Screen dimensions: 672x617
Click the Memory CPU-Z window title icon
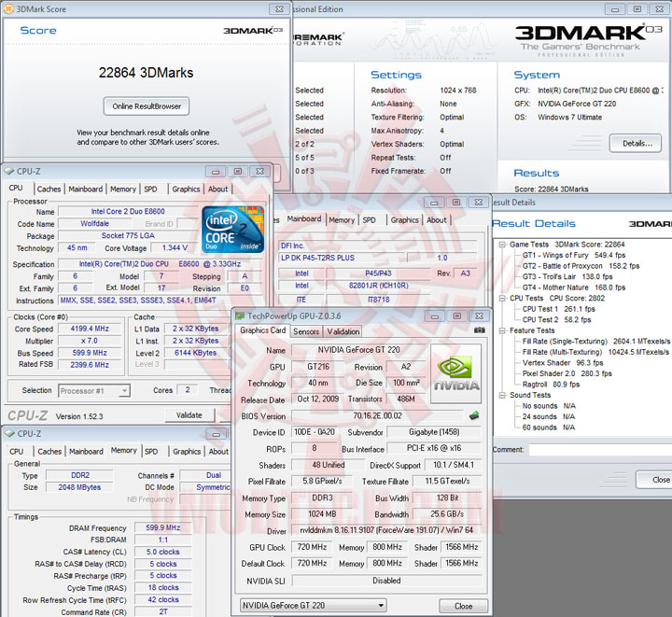[x=9, y=434]
